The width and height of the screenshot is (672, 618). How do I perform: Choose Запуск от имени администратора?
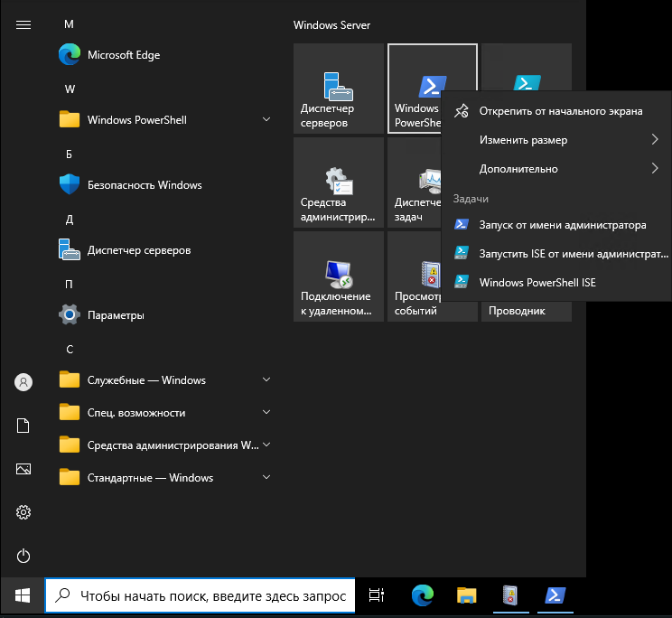tap(562, 225)
